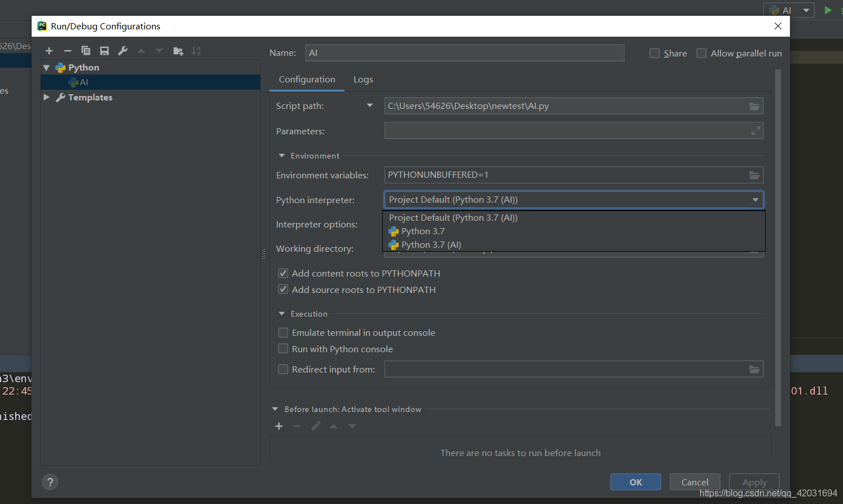Viewport: 843px width, 504px height.
Task: Browse Redirect input file folder icon
Action: click(x=754, y=369)
